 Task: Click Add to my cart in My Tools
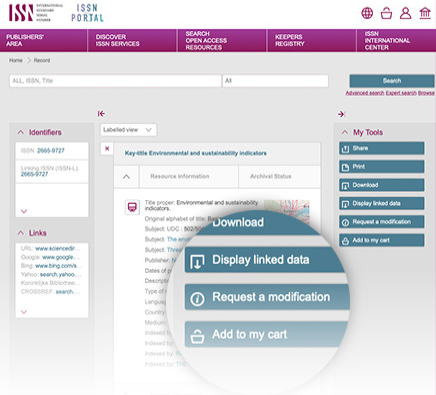382,240
